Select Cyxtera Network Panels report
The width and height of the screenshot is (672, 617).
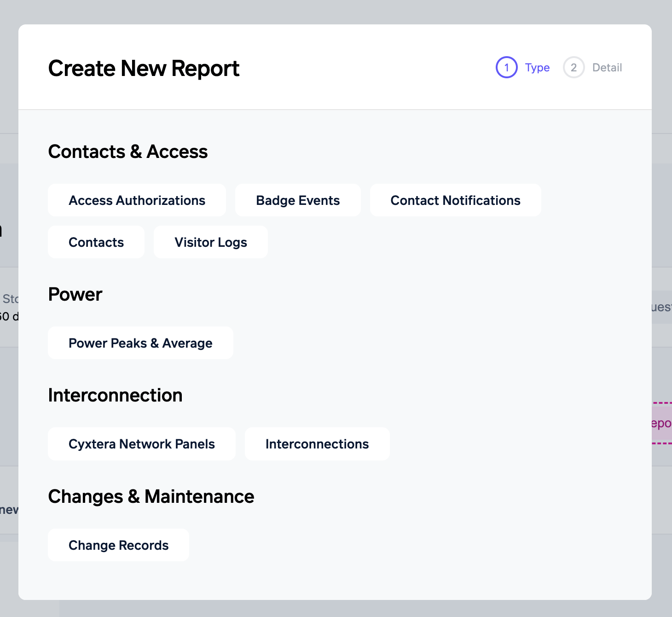tap(142, 444)
